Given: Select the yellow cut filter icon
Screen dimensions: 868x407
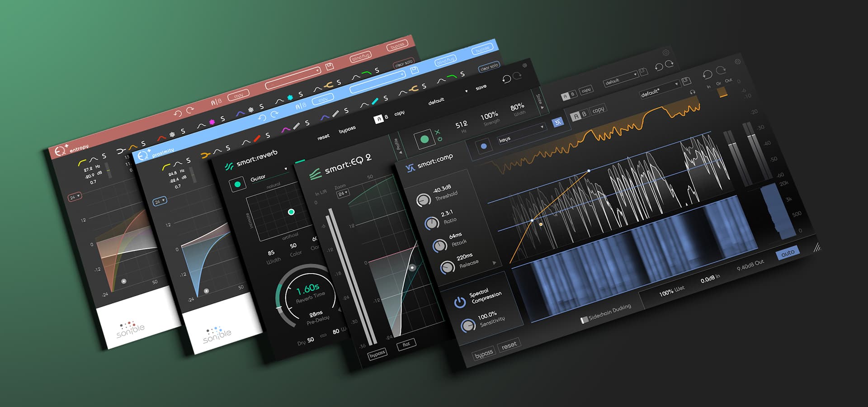Looking at the screenshot, I should tap(415, 88).
